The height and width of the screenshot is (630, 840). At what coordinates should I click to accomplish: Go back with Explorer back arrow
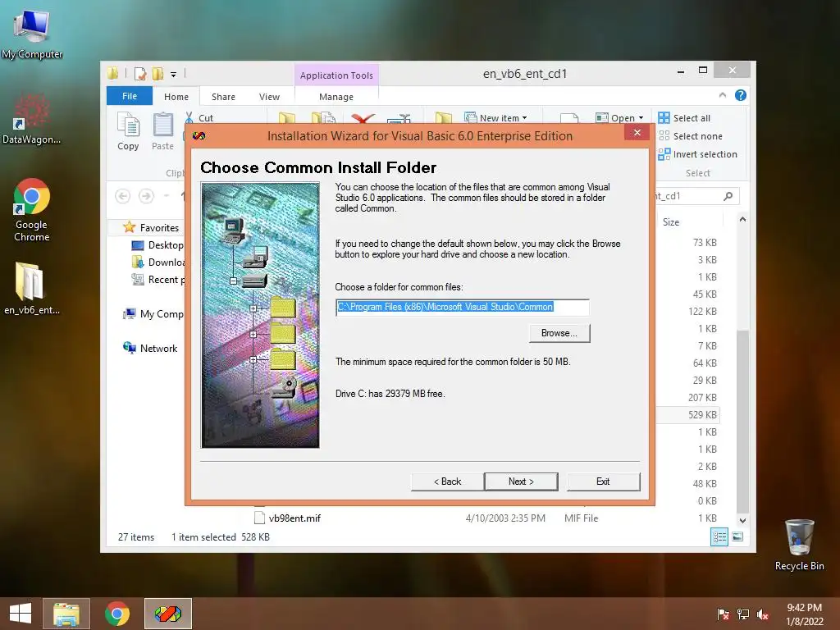click(x=123, y=196)
